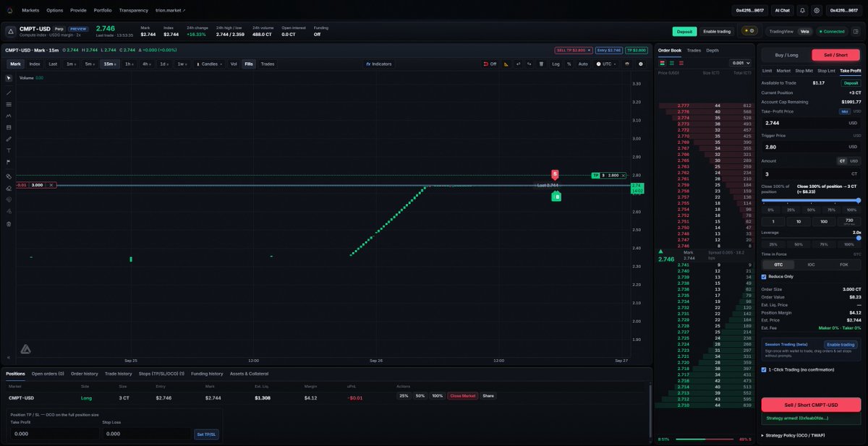Open the 1h interval dropdown
Image resolution: width=868 pixels, height=446 pixels.
coord(129,64)
